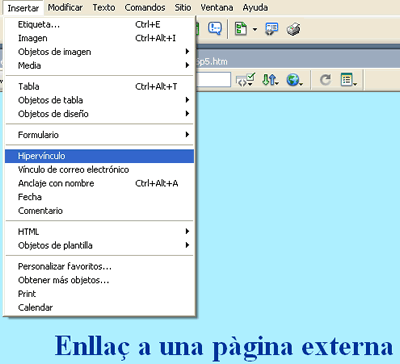Expand Formulario submenu
The image size is (400, 364).
click(99, 135)
